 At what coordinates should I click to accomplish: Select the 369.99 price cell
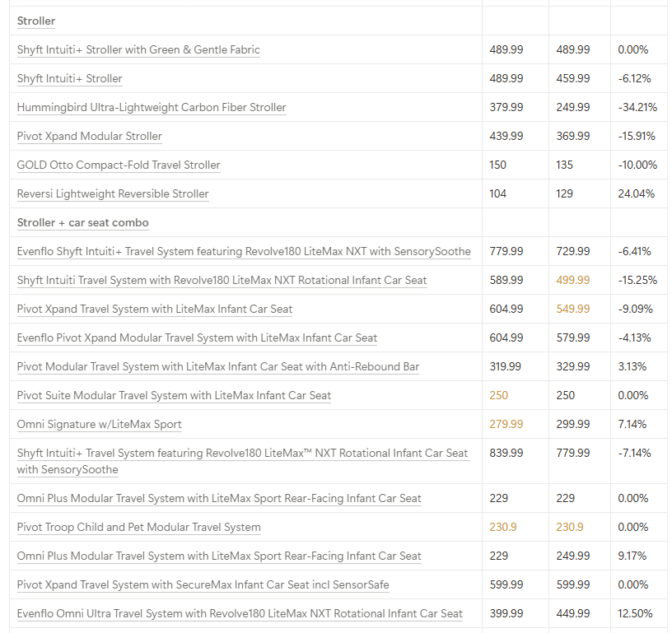tap(573, 136)
